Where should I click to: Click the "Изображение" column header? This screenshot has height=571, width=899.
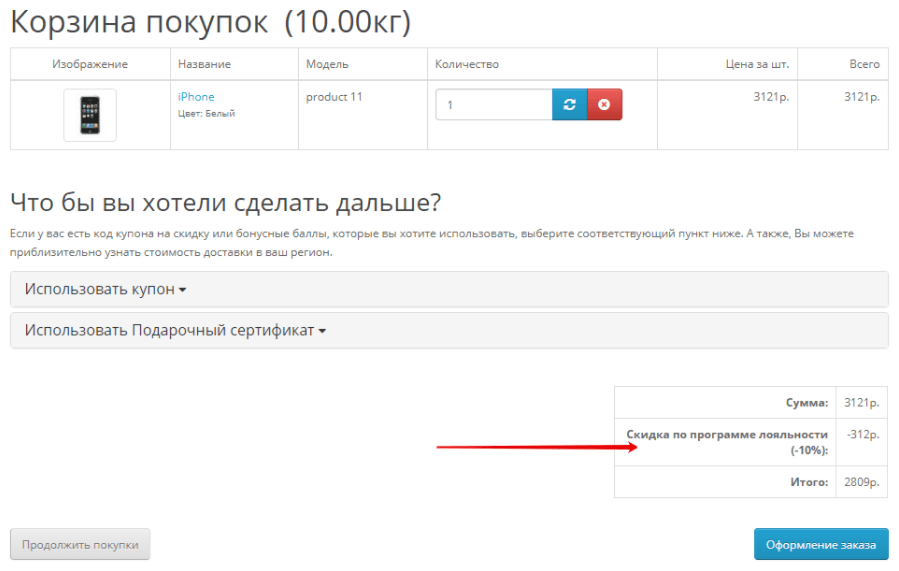click(x=90, y=64)
